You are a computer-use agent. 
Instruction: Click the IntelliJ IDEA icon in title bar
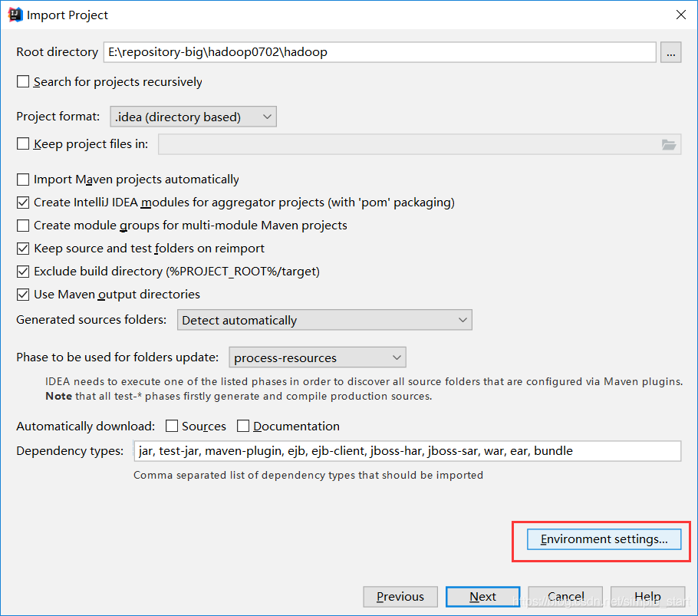pyautogui.click(x=15, y=15)
